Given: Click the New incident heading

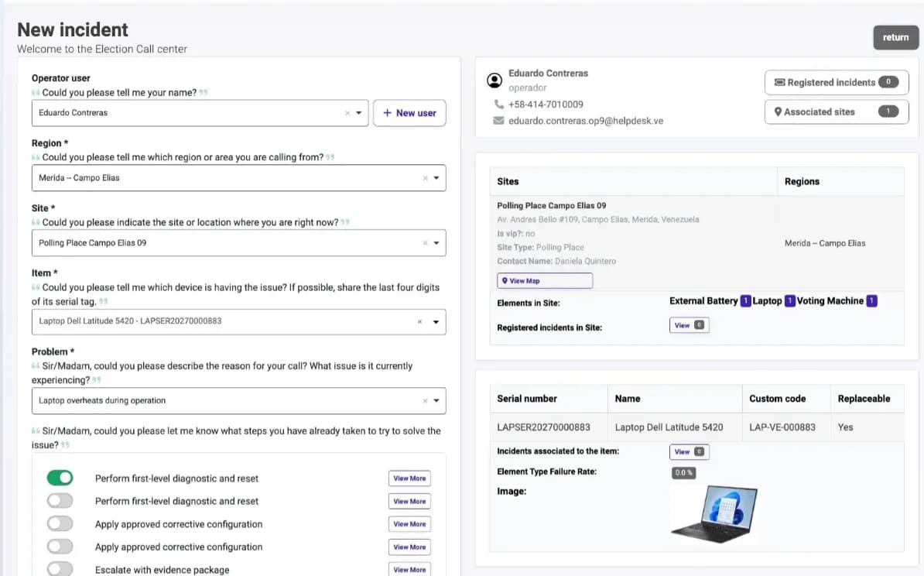Looking at the screenshot, I should click(73, 29).
